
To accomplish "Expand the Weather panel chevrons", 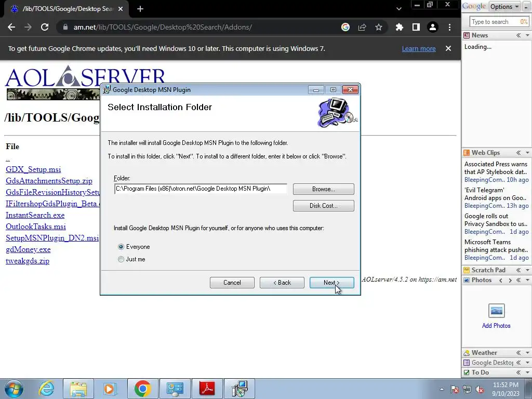I will tap(519, 353).
